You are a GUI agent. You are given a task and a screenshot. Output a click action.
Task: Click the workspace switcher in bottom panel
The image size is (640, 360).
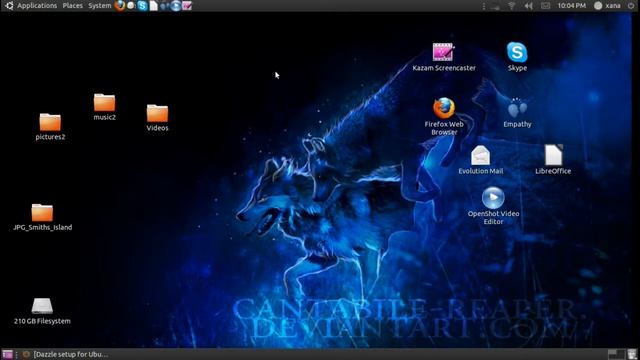[x=616, y=354]
